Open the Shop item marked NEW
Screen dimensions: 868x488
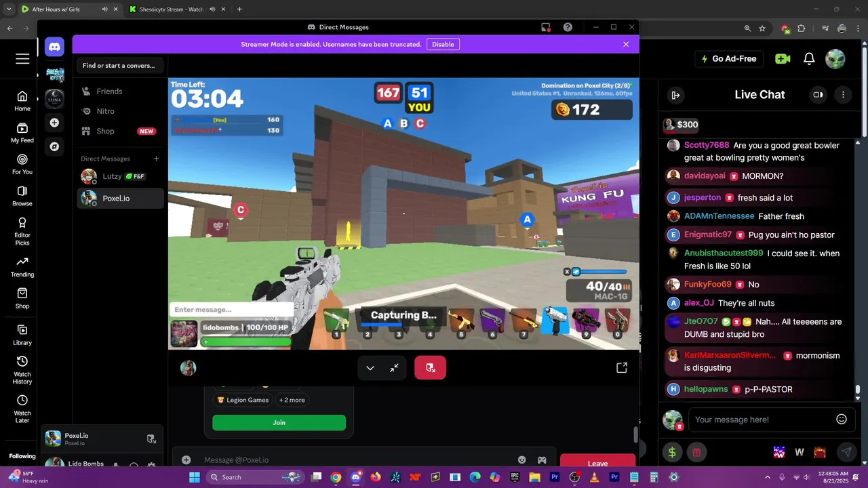click(x=120, y=131)
